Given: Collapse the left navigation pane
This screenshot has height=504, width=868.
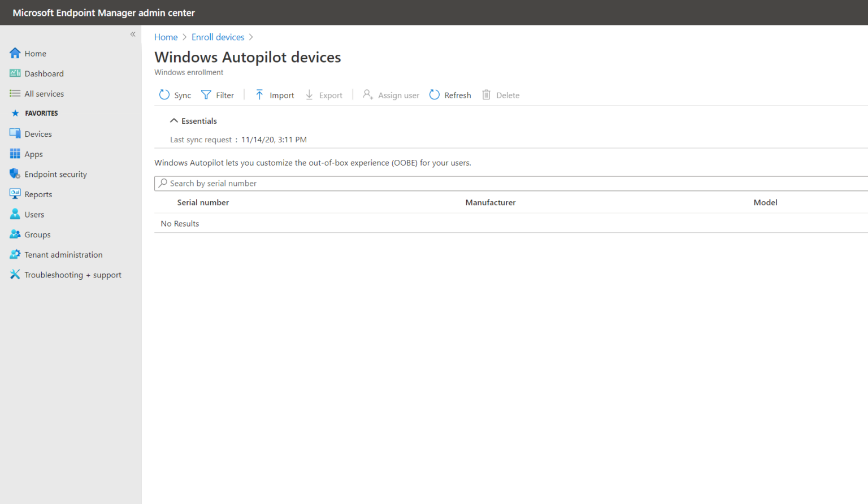Looking at the screenshot, I should (133, 34).
